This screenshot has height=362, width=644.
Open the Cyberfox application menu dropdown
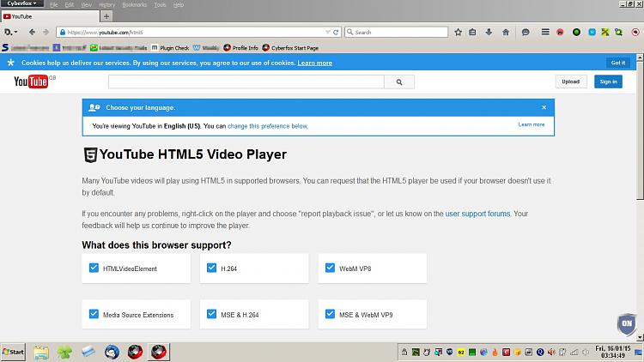21,3
